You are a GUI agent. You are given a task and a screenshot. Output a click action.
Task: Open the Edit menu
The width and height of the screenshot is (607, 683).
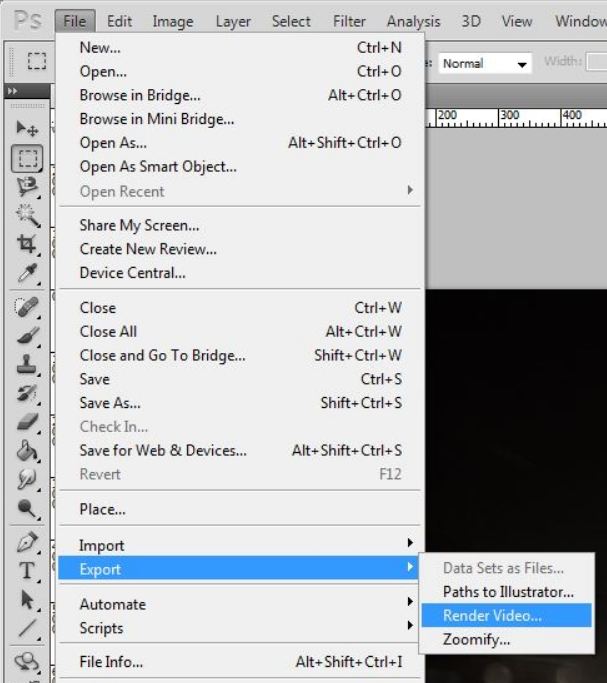coord(119,21)
